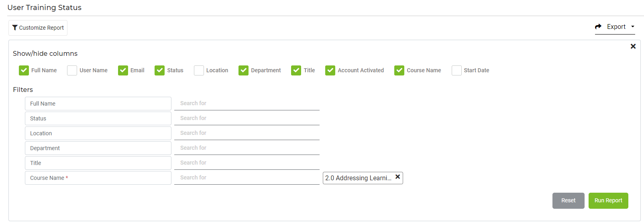Close the customize report panel
This screenshot has width=644, height=224.
coord(633,47)
